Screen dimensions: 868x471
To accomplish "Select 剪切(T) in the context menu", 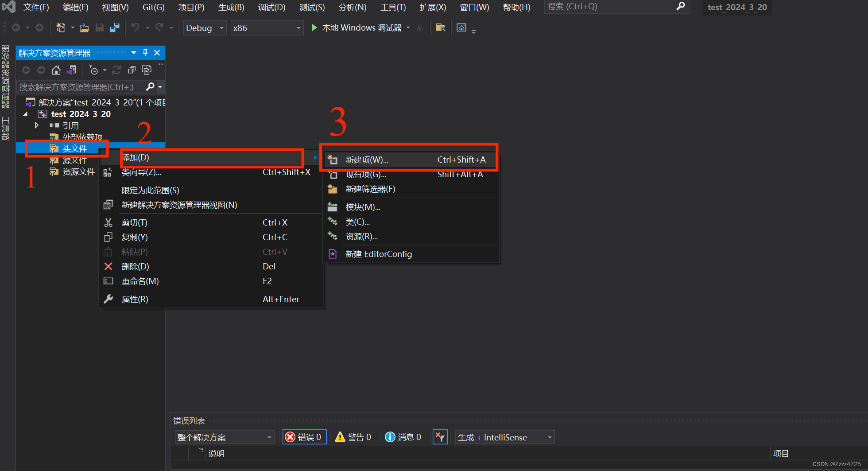I will point(212,222).
